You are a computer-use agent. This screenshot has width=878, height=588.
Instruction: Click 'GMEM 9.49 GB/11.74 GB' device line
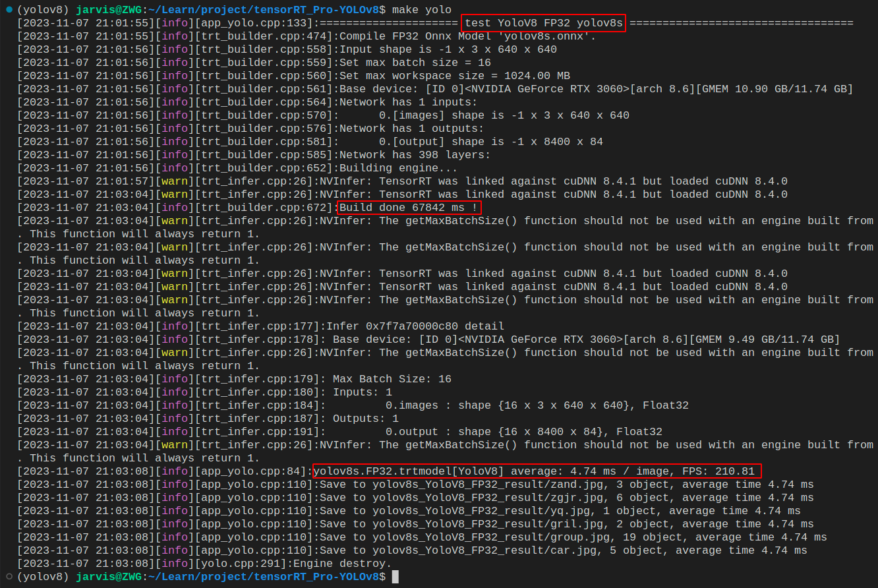click(x=428, y=339)
